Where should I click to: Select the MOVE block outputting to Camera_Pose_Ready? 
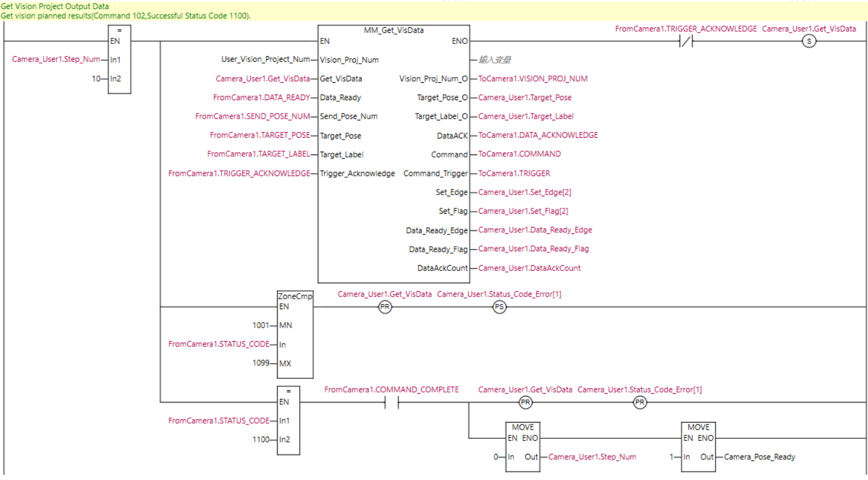[x=698, y=446]
